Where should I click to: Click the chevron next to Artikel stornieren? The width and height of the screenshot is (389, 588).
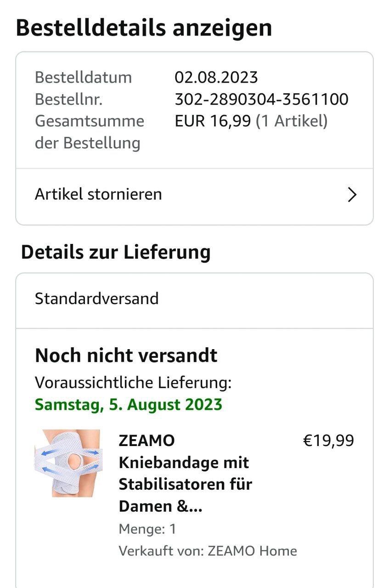(x=352, y=195)
